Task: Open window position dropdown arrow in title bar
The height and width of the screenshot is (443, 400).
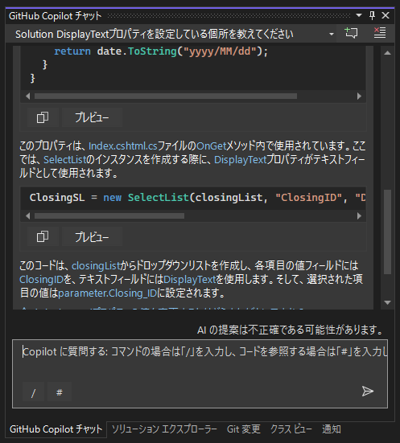Action: [359, 15]
